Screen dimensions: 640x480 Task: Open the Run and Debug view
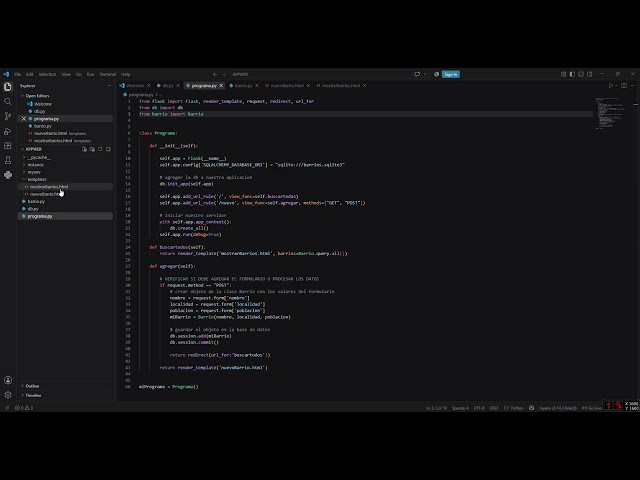click(x=8, y=131)
